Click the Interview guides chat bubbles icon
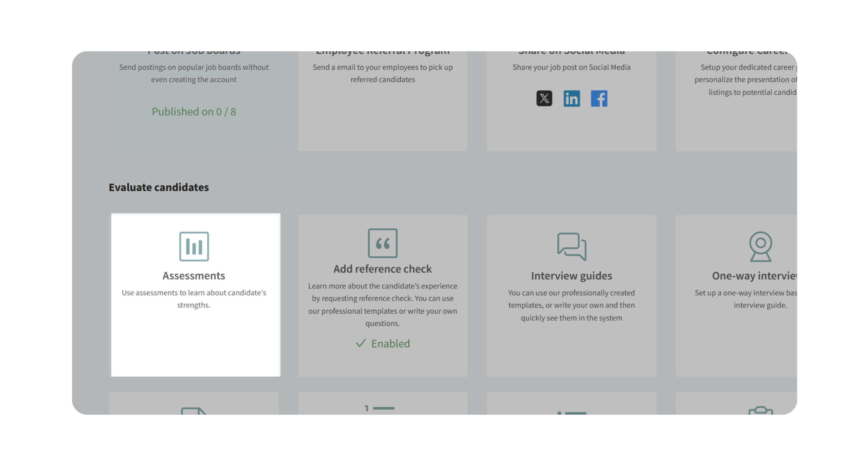 pyautogui.click(x=571, y=246)
